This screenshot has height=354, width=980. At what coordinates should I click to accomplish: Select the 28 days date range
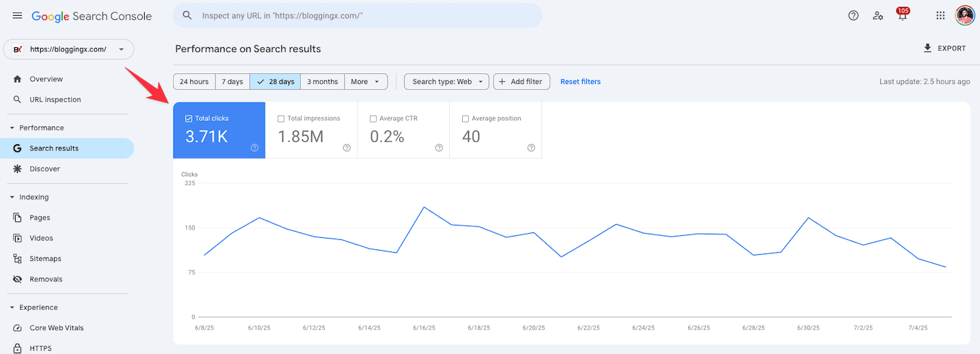pos(275,81)
